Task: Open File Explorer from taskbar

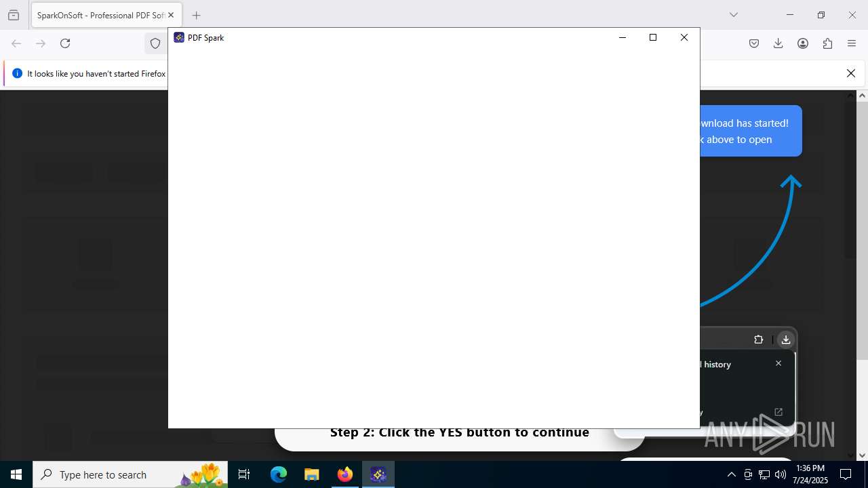Action: click(311, 474)
